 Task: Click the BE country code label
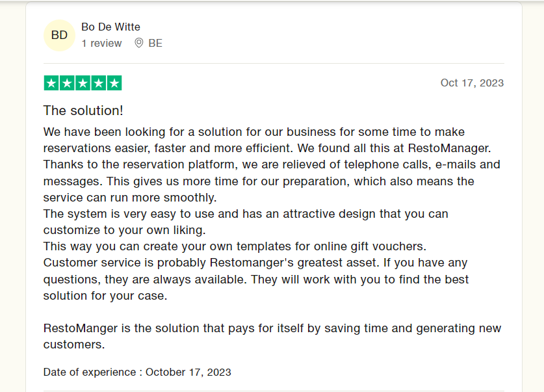[x=155, y=44]
